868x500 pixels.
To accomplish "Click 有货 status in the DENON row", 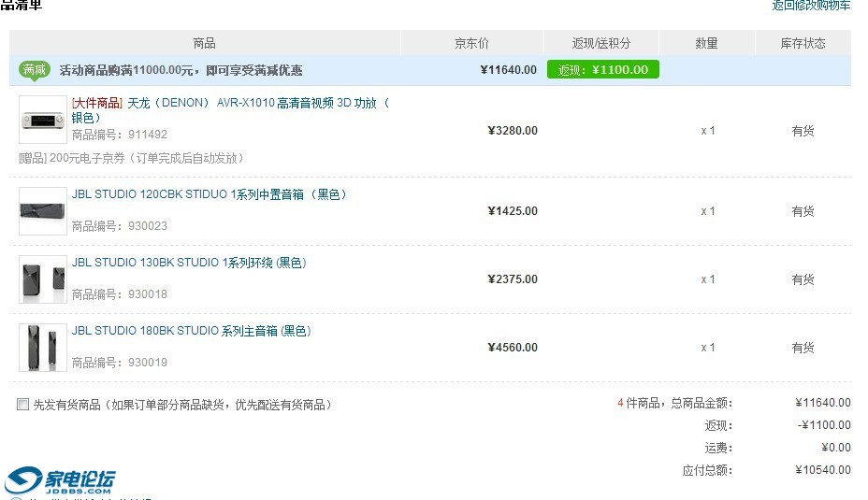I will point(803,131).
